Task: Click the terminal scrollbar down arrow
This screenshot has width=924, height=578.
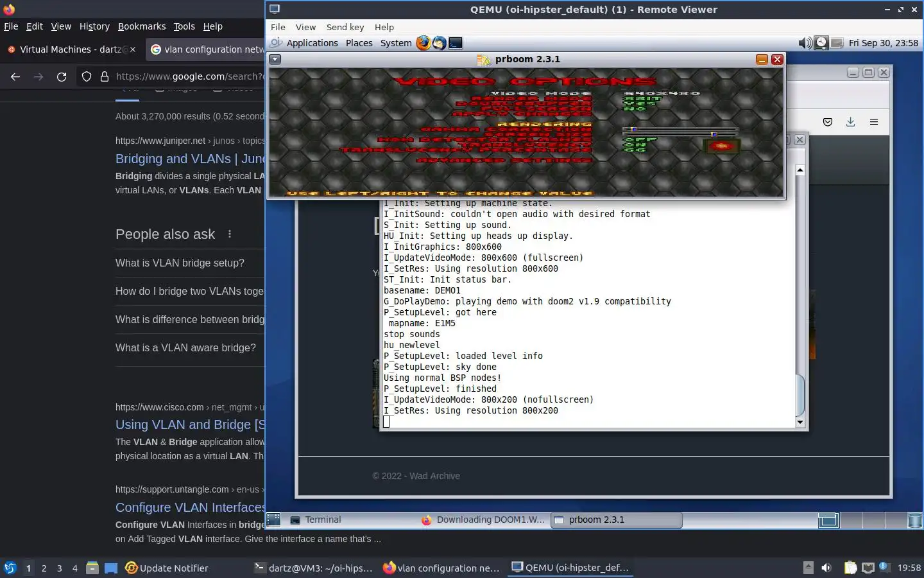Action: pos(800,423)
